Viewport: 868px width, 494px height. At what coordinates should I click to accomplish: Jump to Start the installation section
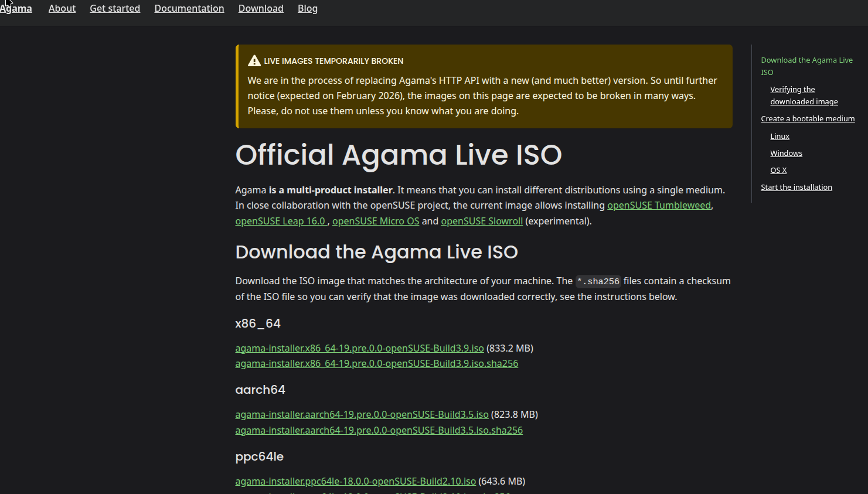click(796, 187)
